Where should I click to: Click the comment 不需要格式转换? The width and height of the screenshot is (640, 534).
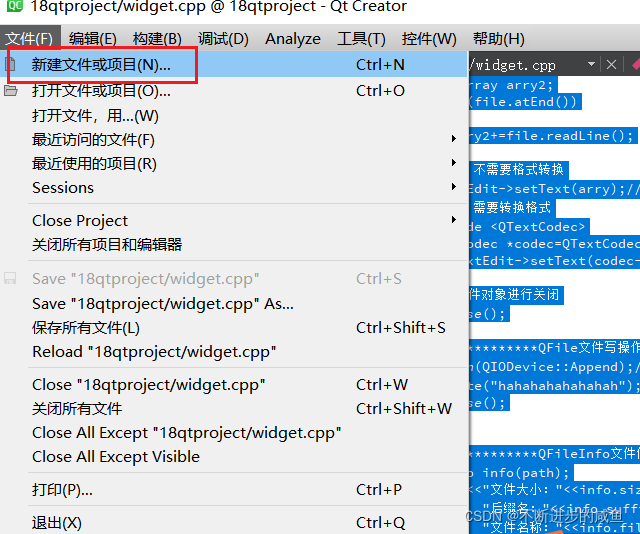click(x=518, y=169)
